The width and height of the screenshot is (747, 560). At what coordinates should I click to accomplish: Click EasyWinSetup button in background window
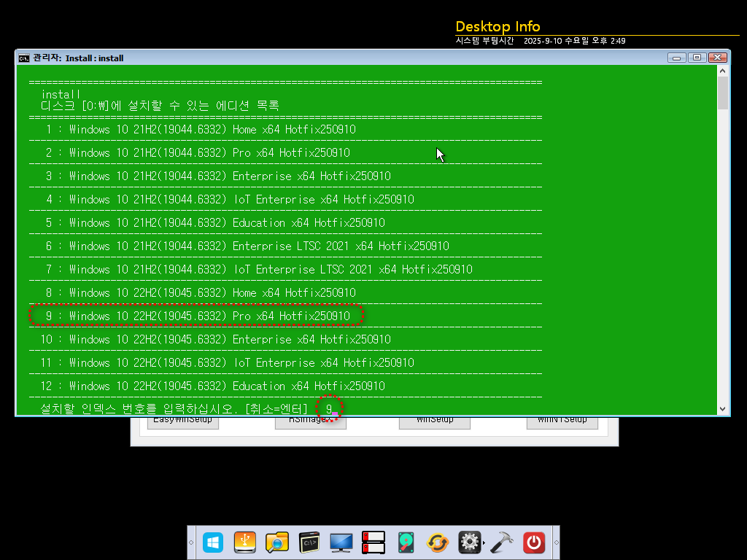[183, 422]
